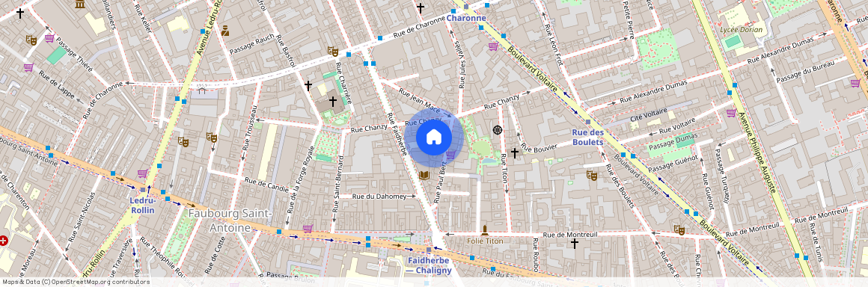Select the 'Rue des Boulets' station label
Viewport: 868px width, 287px height.
tap(587, 137)
